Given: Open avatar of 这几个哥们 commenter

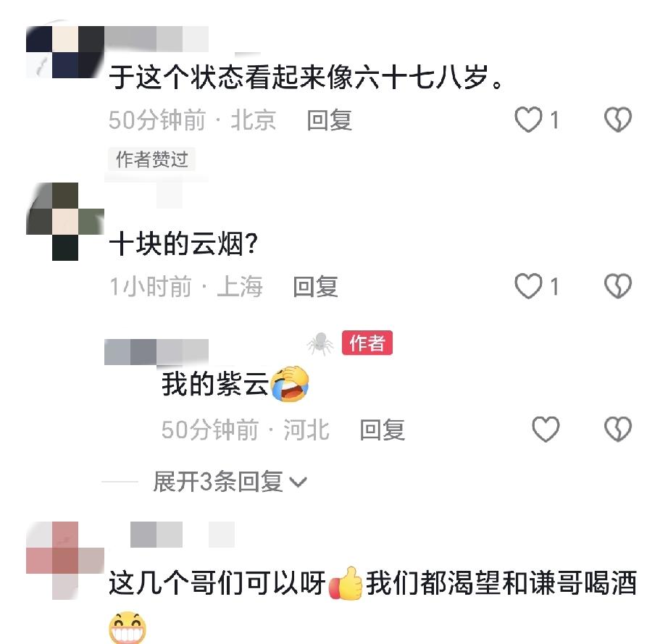Looking at the screenshot, I should [x=64, y=560].
